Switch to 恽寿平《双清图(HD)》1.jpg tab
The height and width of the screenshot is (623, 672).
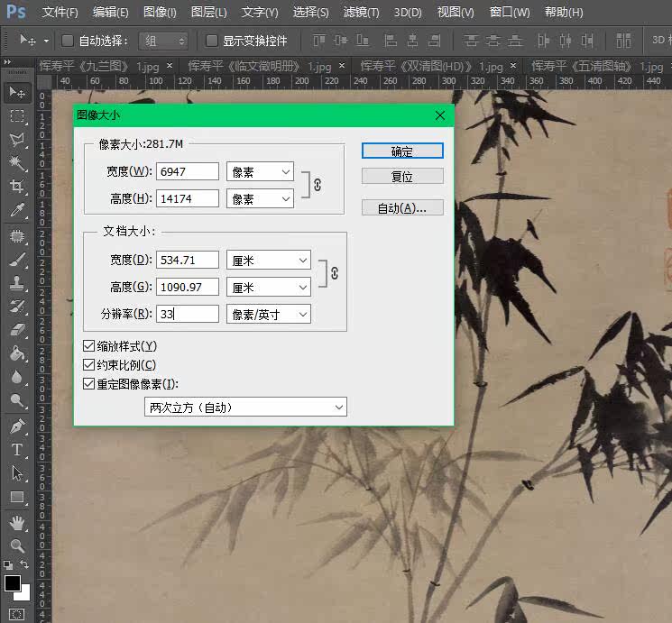click(431, 67)
